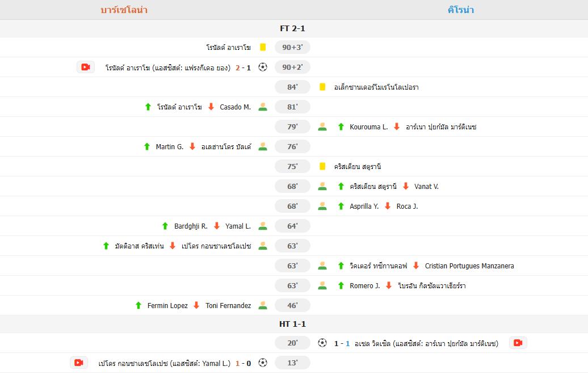Viewport: 588px width, 379px height.
Task: Click the 68' badge for Asprilla substitution
Action: [292, 206]
